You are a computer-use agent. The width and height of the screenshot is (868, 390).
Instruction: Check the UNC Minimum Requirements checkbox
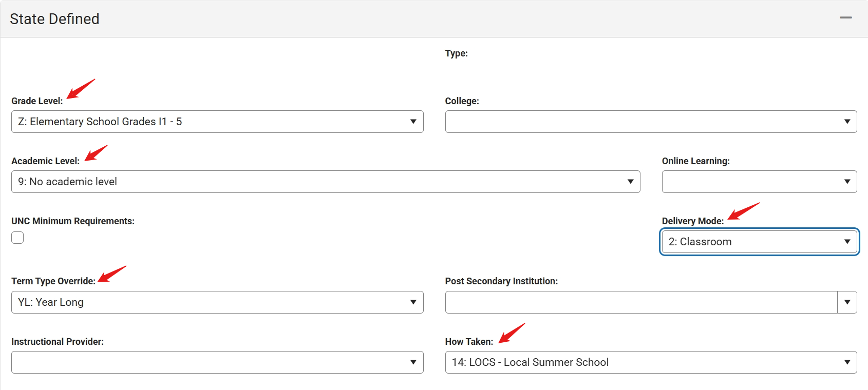point(17,238)
